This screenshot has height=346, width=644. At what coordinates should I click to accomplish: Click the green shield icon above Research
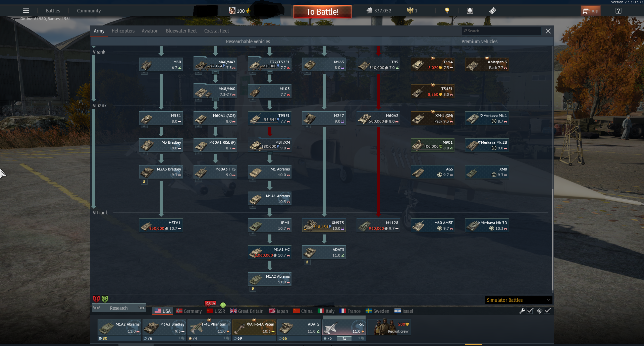tap(105, 299)
